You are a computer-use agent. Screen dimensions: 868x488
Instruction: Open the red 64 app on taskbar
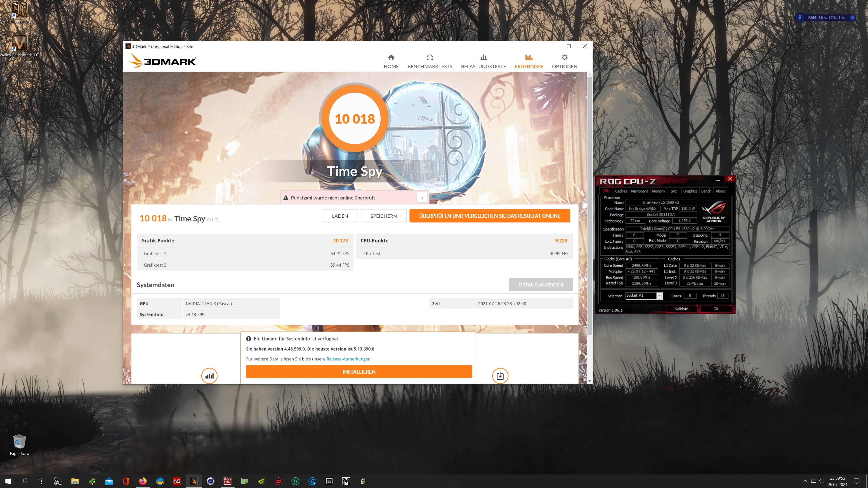[177, 481]
